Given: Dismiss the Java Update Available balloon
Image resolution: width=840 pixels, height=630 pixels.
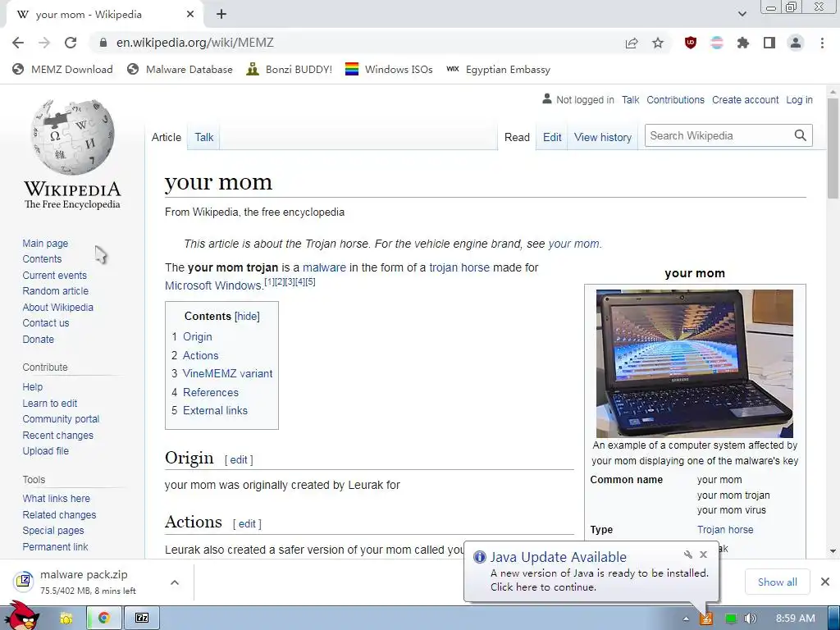Looking at the screenshot, I should tap(703, 555).
